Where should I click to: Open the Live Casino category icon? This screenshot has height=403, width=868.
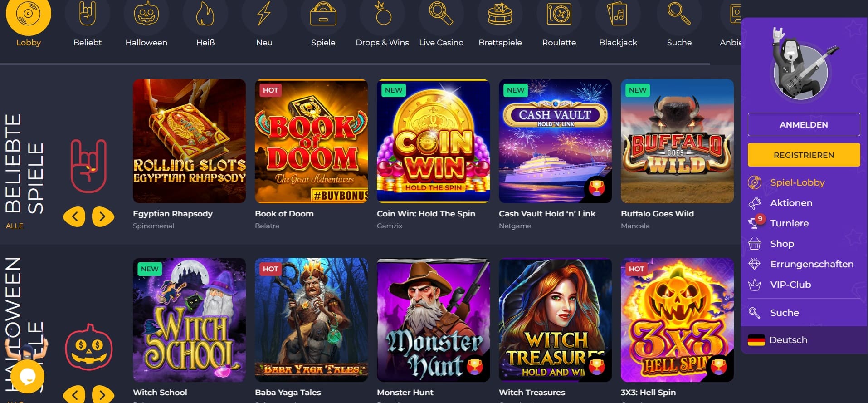click(441, 14)
